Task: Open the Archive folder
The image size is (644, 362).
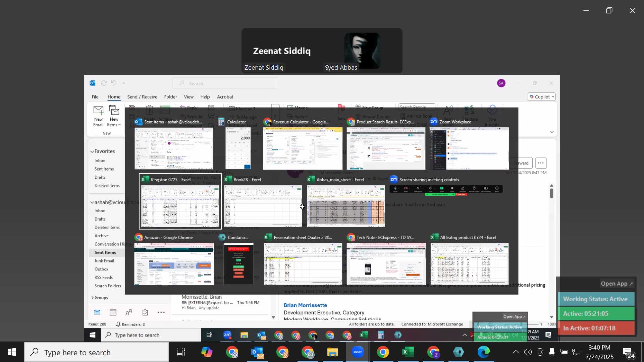Action: [102, 236]
